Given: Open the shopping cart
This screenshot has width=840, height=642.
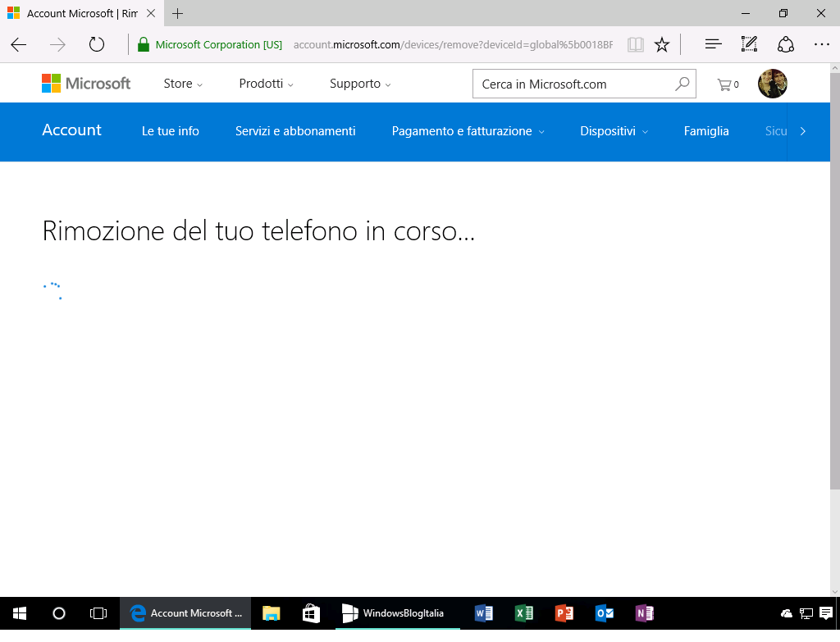Looking at the screenshot, I should [728, 84].
